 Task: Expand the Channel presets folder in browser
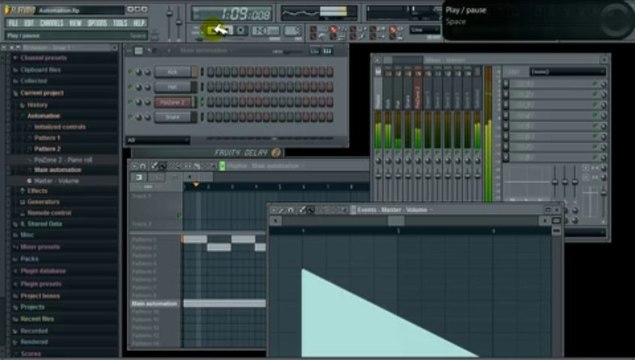click(x=43, y=58)
